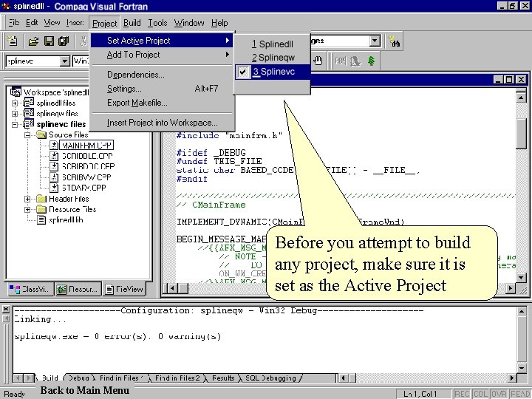Open Add To Project submenu
The height and width of the screenshot is (399, 532).
click(162, 55)
